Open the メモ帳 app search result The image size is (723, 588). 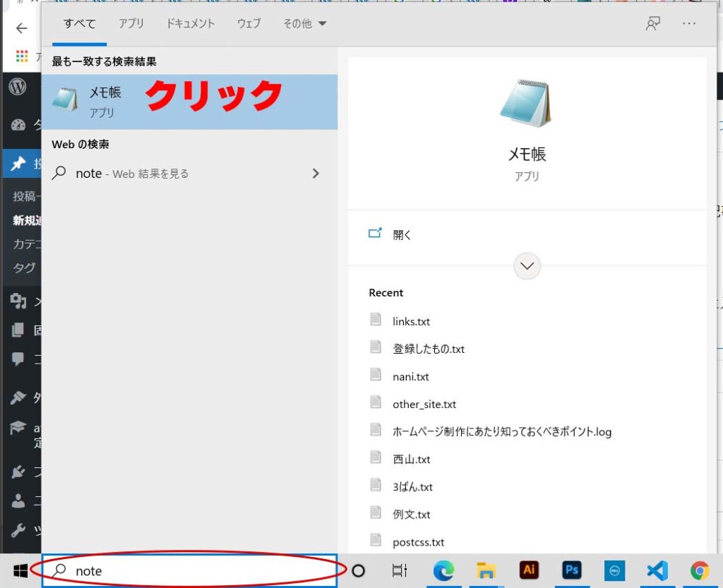click(106, 102)
